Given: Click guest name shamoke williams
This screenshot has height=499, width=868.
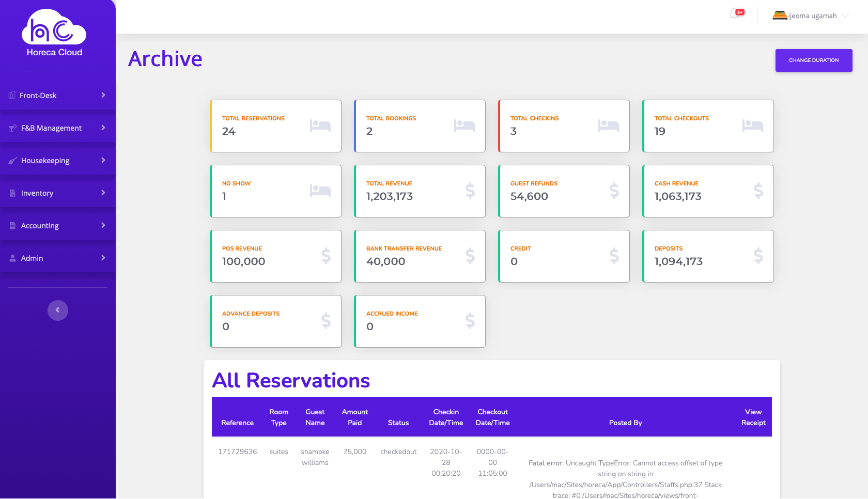Looking at the screenshot, I should tap(315, 457).
